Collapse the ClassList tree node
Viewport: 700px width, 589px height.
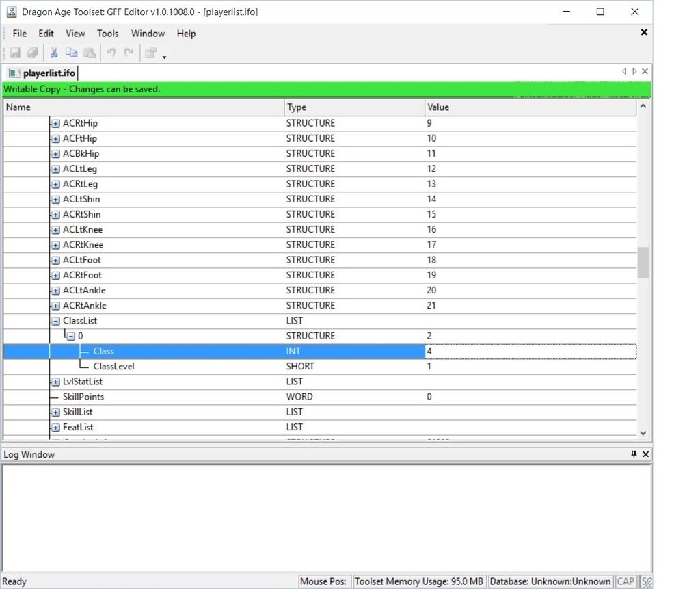pos(55,321)
